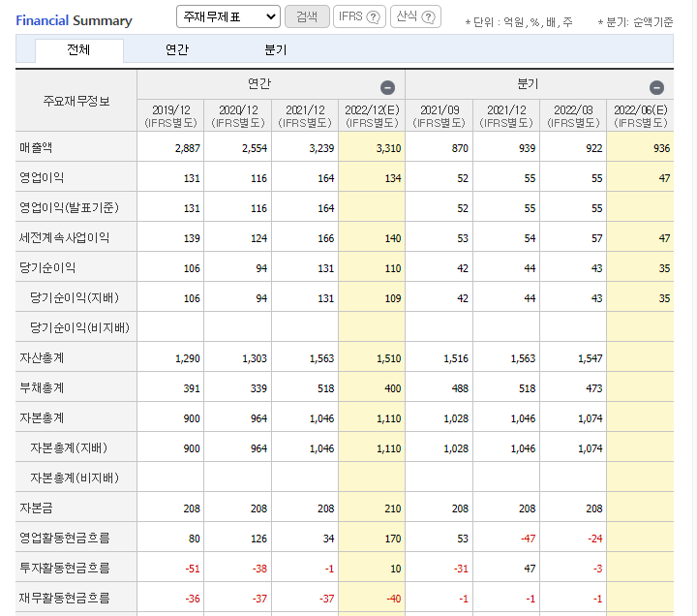Image resolution: width=697 pixels, height=616 pixels.
Task: Click the estimated 매출액 value 3,310
Action: point(388,148)
